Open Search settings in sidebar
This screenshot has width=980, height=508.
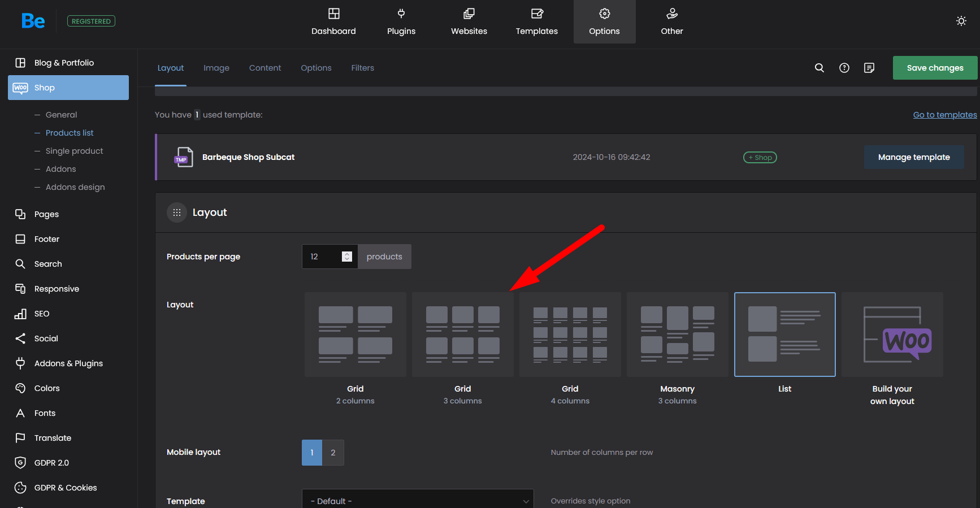[68, 264]
